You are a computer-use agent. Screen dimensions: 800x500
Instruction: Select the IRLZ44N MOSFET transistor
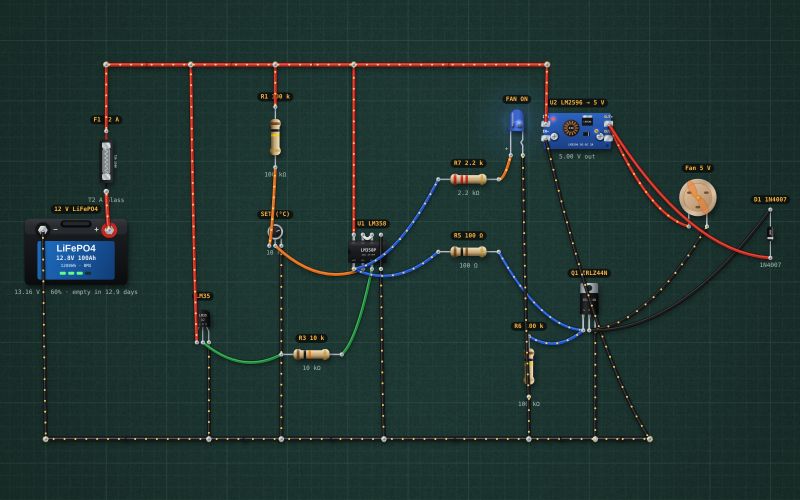pos(589,298)
